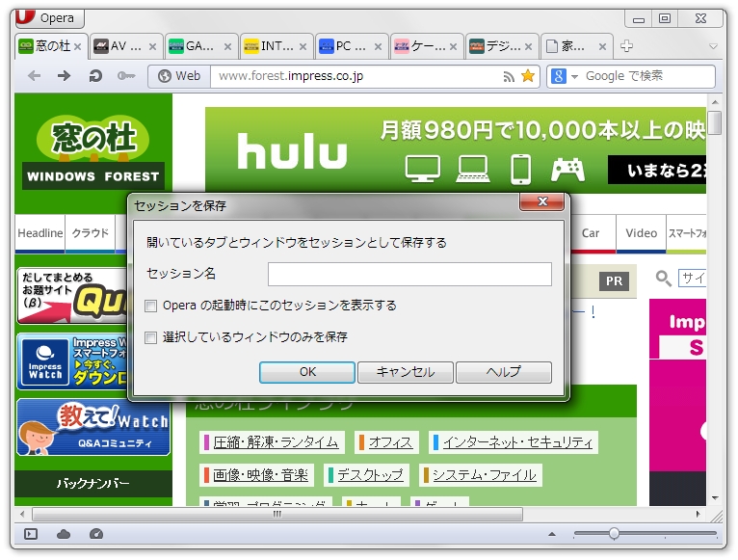Enable Opera の起動時にこのセッションを表示する checkbox
Screen dimensions: 738x560
pos(150,307)
